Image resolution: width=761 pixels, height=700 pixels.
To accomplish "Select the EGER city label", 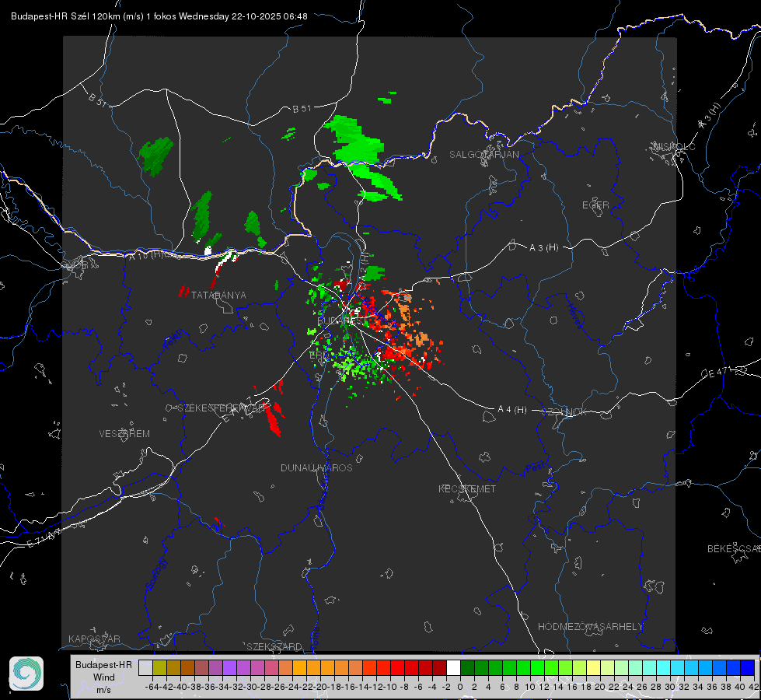I will tap(595, 205).
